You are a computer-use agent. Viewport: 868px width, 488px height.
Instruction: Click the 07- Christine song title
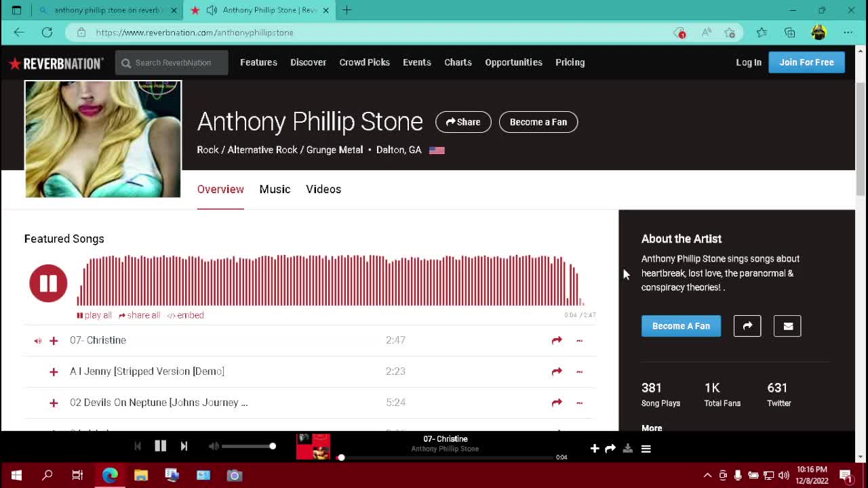tap(98, 340)
